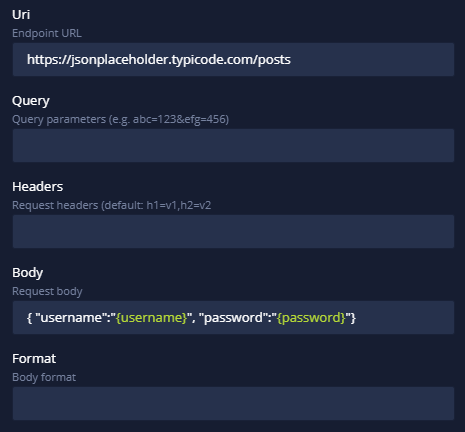Click the 'Request headers' default hint text
The height and width of the screenshot is (432, 465).
click(112, 205)
